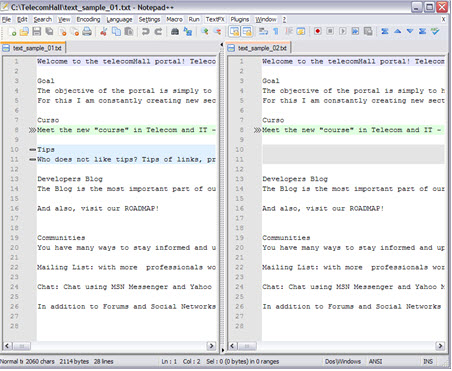Jump to the first difference in Compare

[x=385, y=32]
